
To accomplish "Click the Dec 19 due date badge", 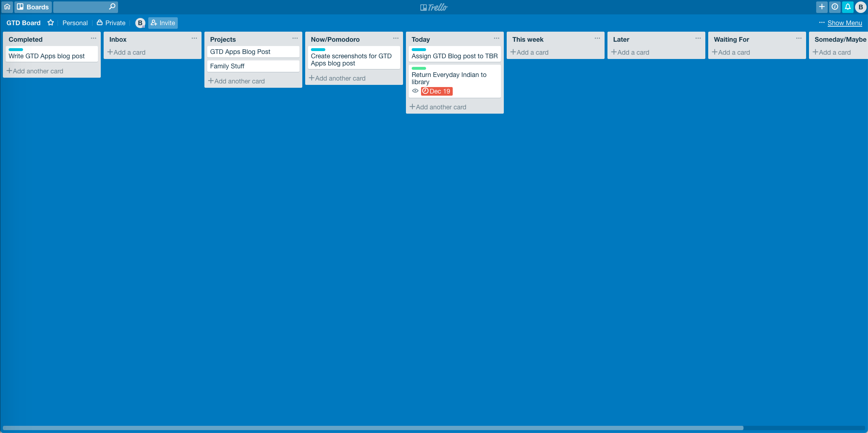I will pyautogui.click(x=437, y=91).
